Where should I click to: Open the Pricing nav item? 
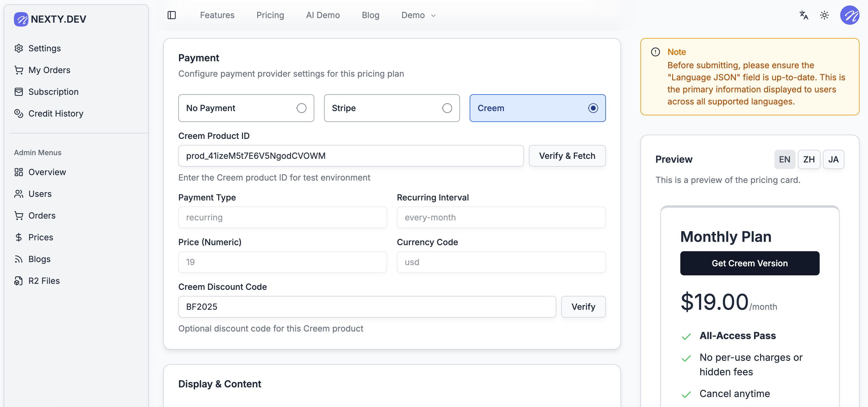(270, 15)
